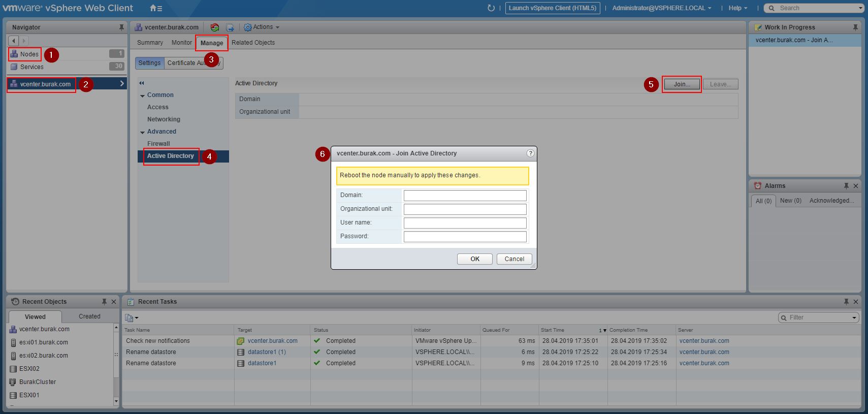The height and width of the screenshot is (414, 868).
Task: Open datastore1 (1) target link
Action: click(267, 352)
